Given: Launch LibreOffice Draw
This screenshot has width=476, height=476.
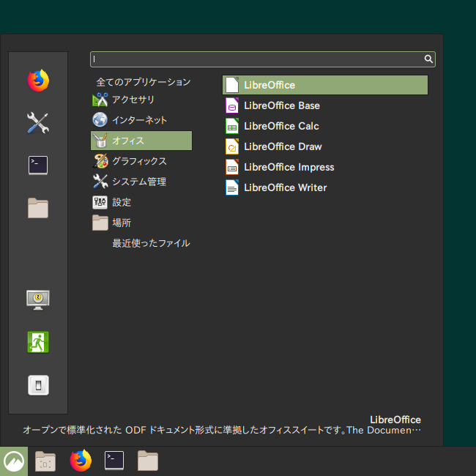Looking at the screenshot, I should click(325, 146).
